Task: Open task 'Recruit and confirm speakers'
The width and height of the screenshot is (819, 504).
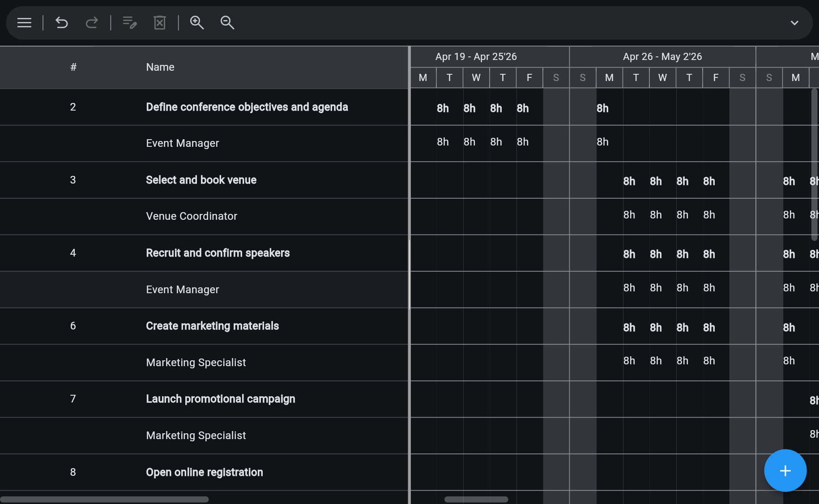Action: click(218, 253)
